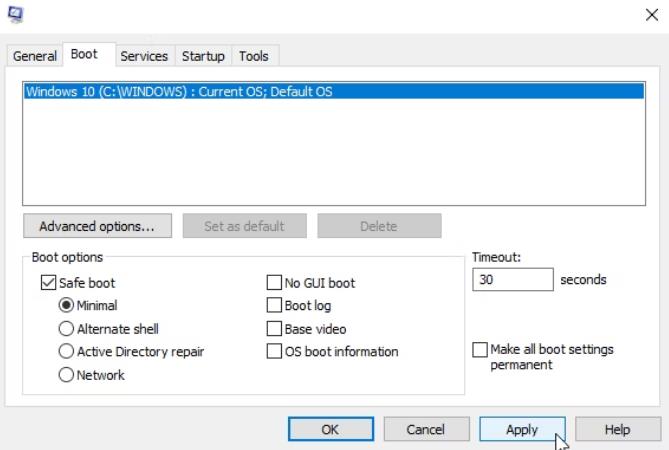Click the System Configuration window icon
Image resolution: width=669 pixels, height=450 pixels.
(15, 14)
